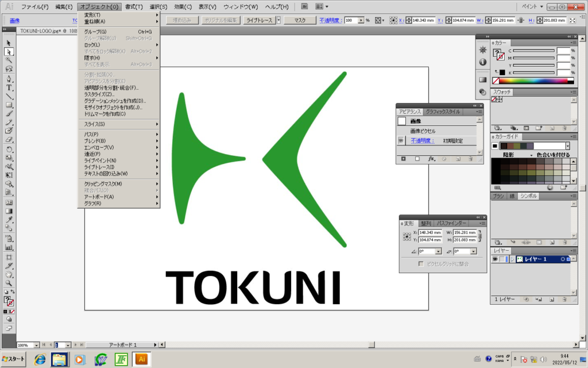Select the Gradient tool

click(9, 211)
